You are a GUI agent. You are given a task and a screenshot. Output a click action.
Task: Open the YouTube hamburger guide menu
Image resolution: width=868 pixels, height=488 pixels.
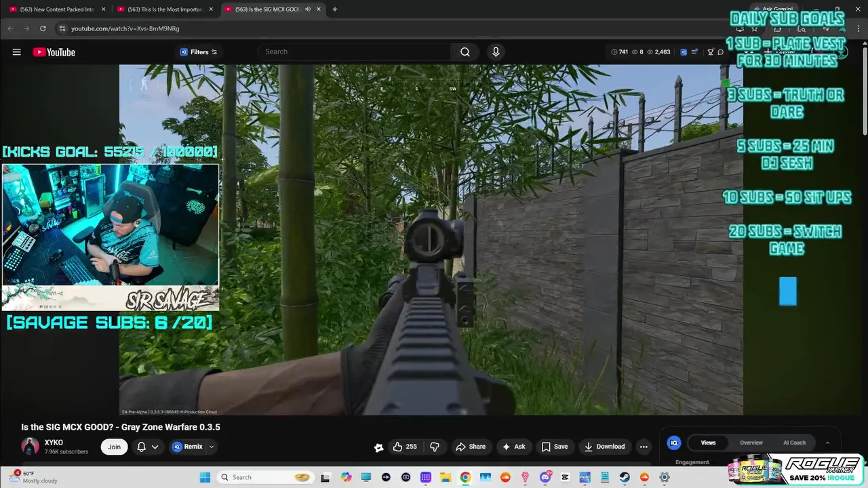(x=16, y=52)
